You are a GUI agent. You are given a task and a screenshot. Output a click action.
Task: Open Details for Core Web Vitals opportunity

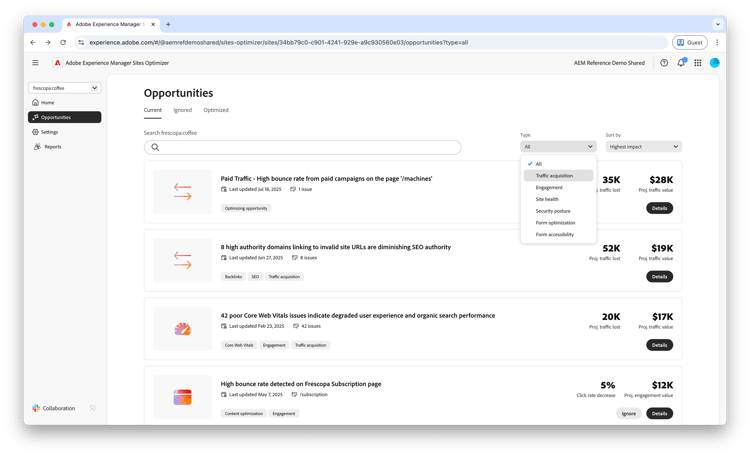point(660,345)
